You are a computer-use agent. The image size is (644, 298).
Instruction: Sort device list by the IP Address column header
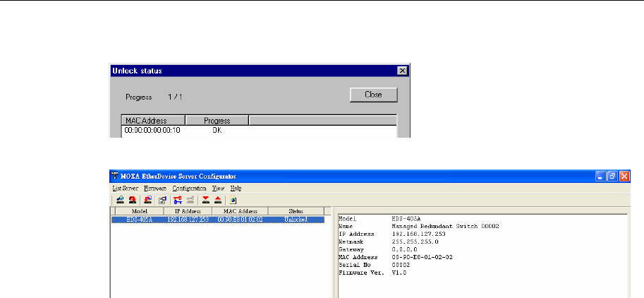(x=188, y=211)
